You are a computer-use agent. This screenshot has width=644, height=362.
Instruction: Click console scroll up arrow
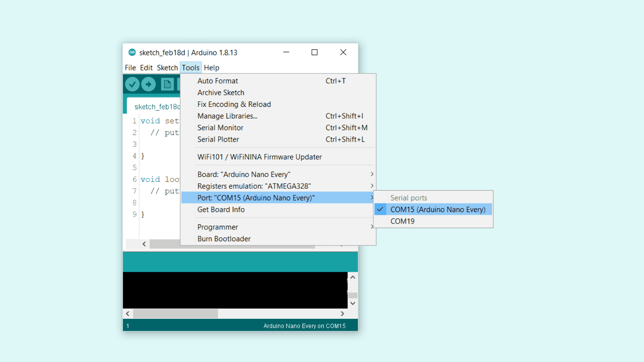(x=353, y=277)
